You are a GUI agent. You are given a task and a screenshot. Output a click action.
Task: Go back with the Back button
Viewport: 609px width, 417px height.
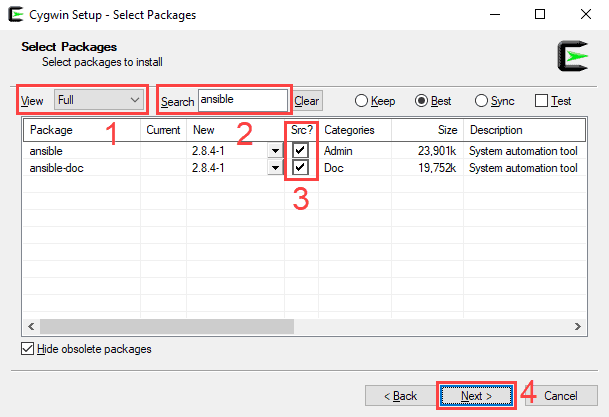click(400, 396)
